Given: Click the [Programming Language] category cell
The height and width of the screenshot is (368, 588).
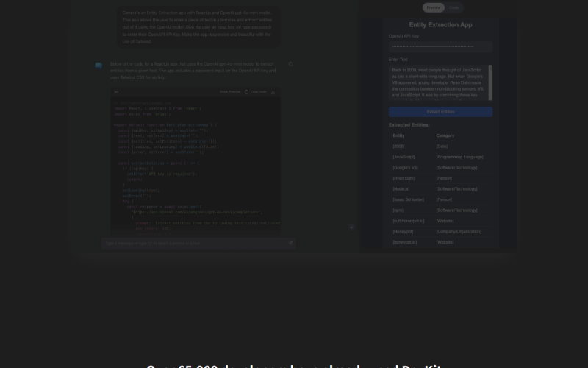Looking at the screenshot, I should click(x=460, y=157).
